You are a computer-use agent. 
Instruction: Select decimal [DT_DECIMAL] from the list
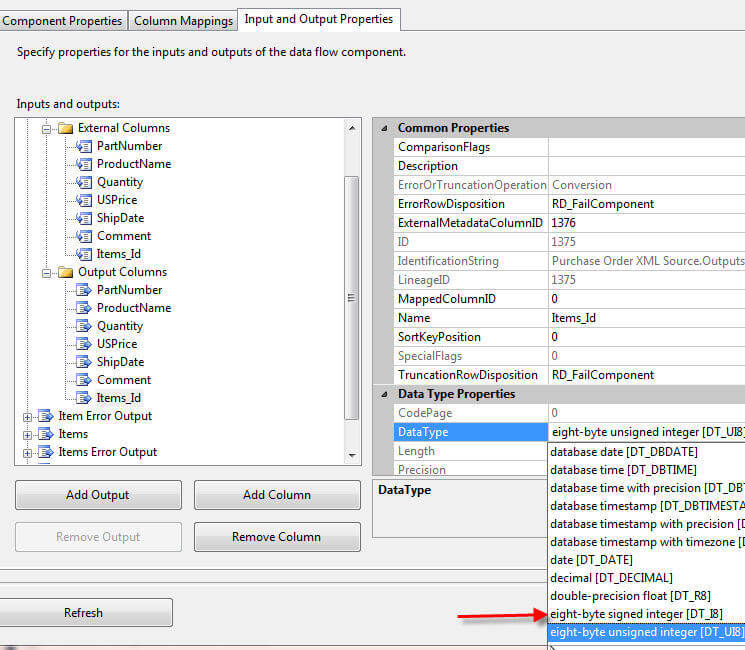coord(611,577)
